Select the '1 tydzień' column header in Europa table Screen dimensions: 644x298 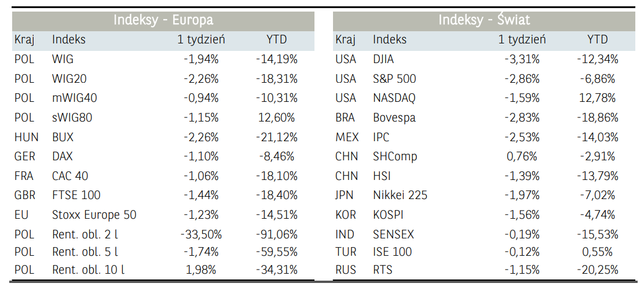(x=201, y=40)
